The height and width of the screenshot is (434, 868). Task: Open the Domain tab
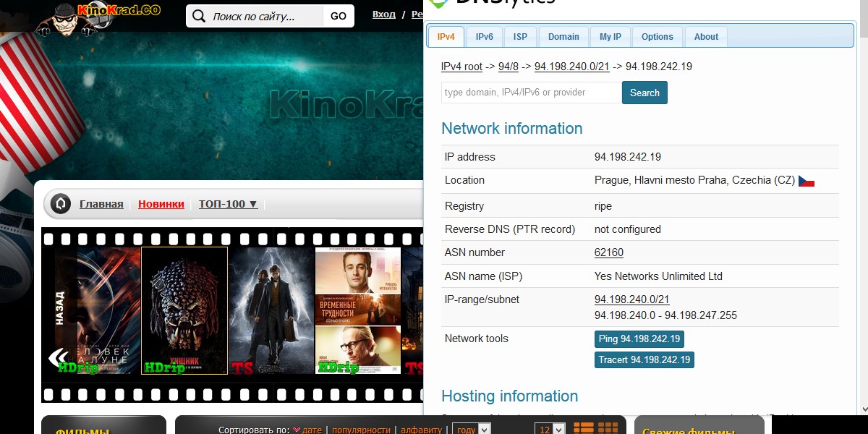pyautogui.click(x=563, y=37)
